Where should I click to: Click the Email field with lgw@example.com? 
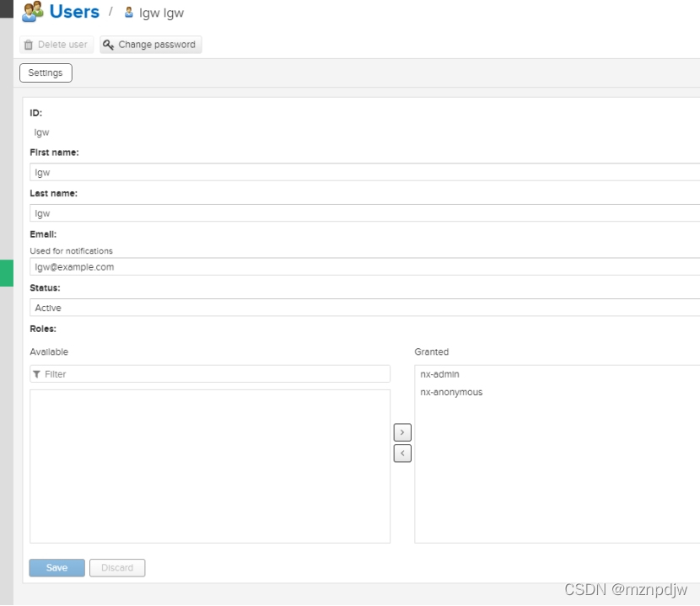(364, 267)
